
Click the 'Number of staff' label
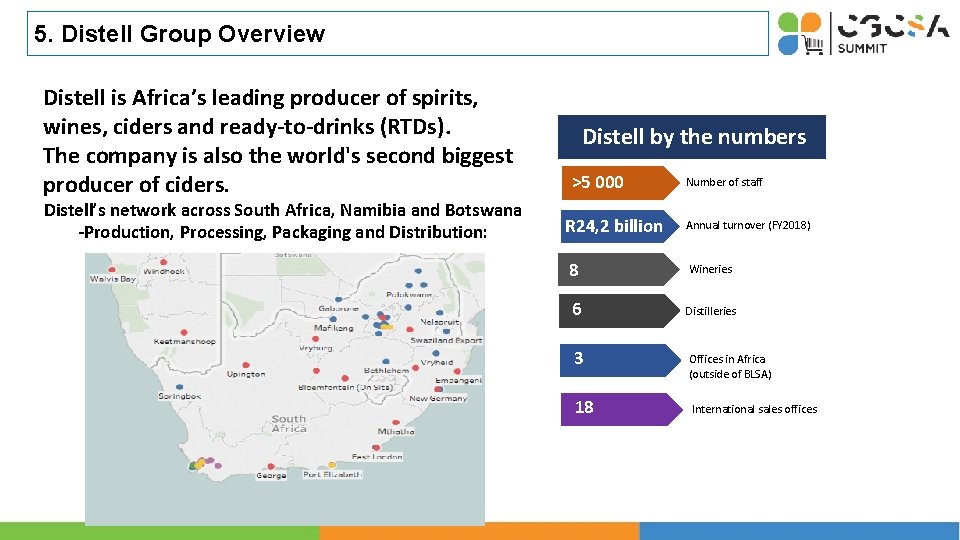(724, 182)
